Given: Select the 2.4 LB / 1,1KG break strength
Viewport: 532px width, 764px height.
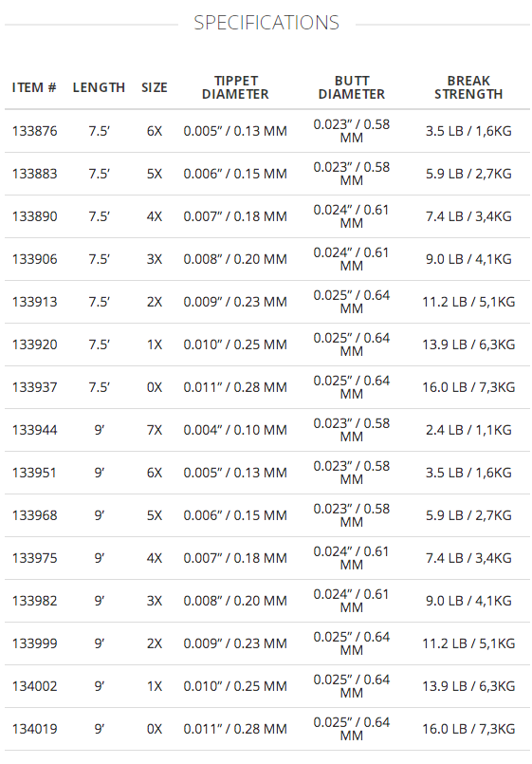Looking at the screenshot, I should 468,430.
